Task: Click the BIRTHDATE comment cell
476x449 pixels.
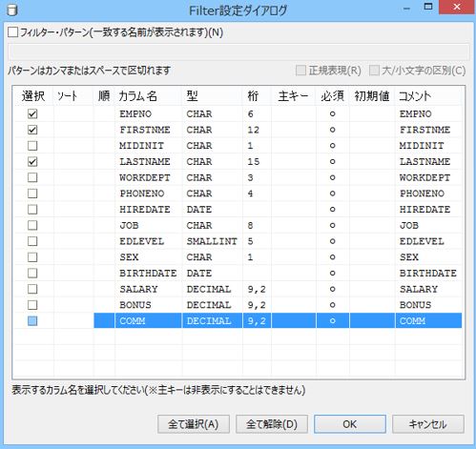Action: (428, 273)
